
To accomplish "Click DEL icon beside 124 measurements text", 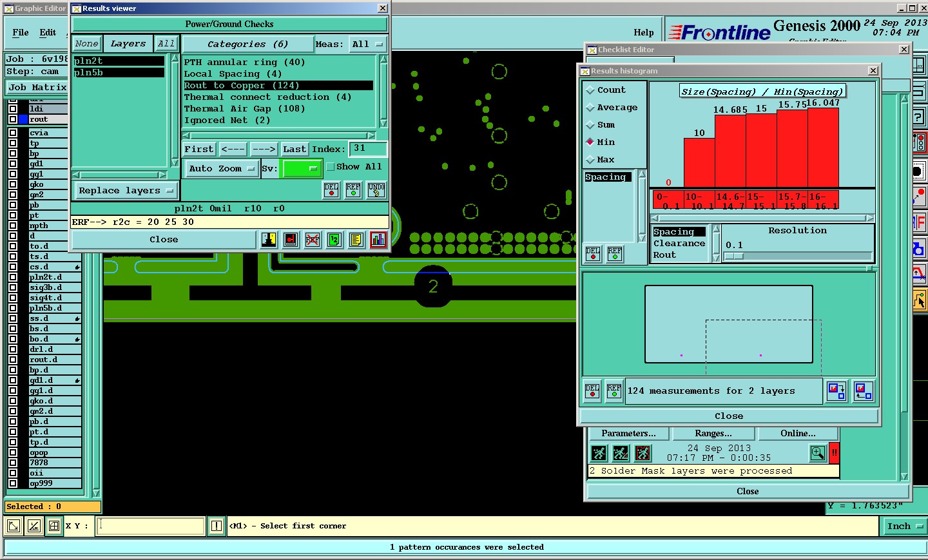I will [592, 391].
